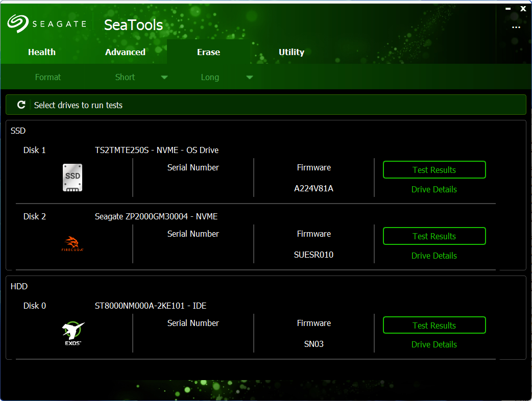Click firmware value SUESR010
Viewport: 532px width, 401px height.
[x=314, y=255]
